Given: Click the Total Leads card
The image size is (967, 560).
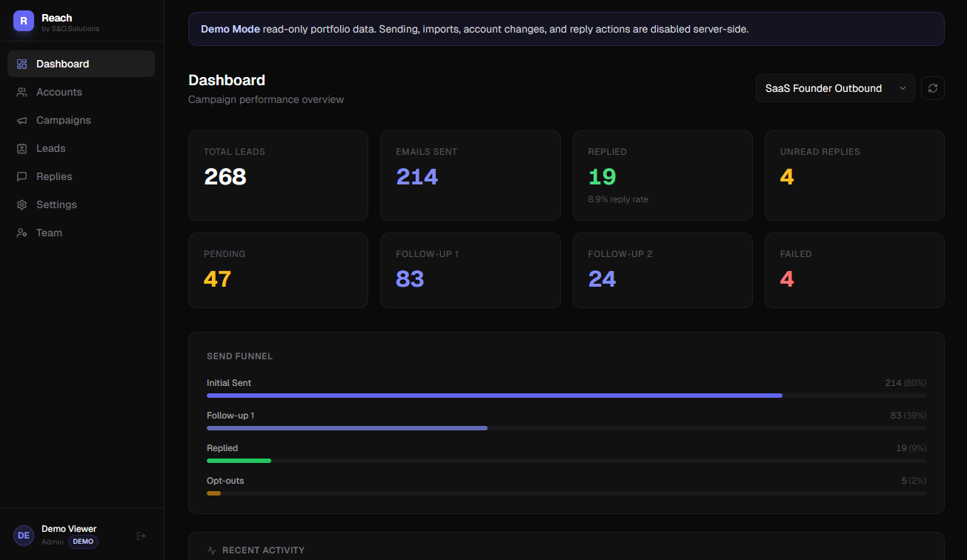Looking at the screenshot, I should pos(278,176).
